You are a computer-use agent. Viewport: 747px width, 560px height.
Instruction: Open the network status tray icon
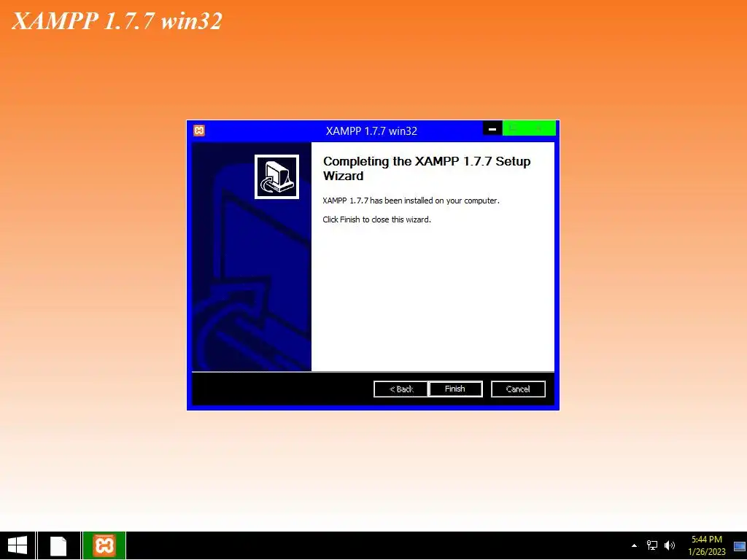[x=651, y=545]
